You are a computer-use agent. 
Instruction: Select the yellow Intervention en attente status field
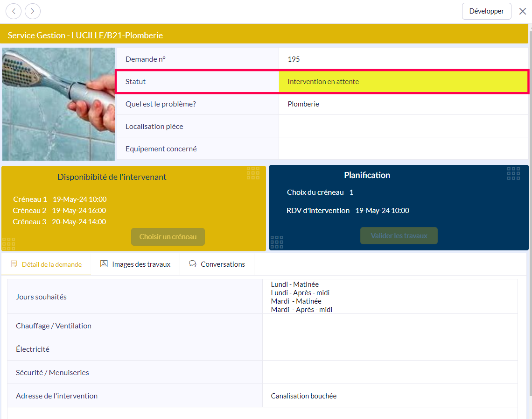tap(403, 82)
